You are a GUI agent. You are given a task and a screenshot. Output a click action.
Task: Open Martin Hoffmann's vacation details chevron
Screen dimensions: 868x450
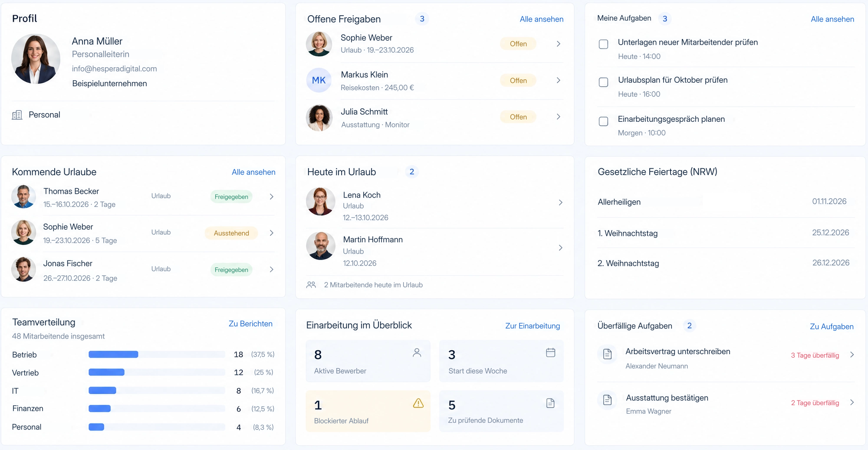point(561,248)
